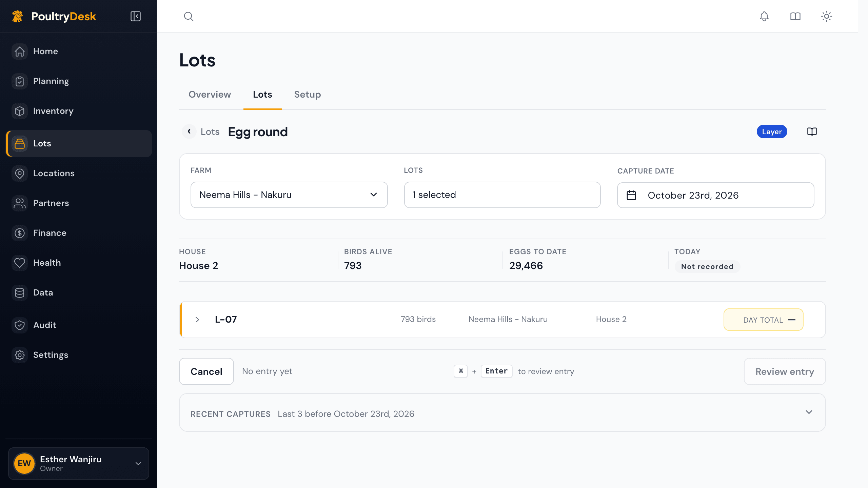Screen dimensions: 868x488
Task: Open Planning in the sidebar
Action: click(x=79, y=81)
